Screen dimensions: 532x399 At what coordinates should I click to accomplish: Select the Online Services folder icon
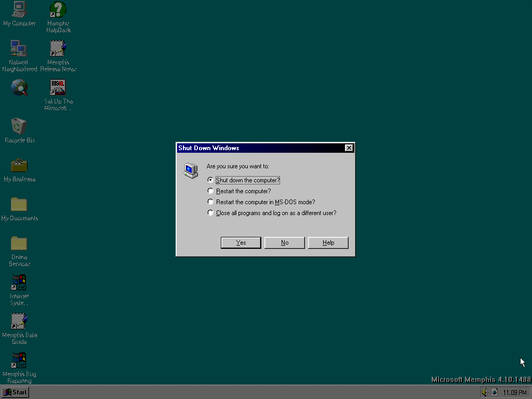tap(19, 244)
